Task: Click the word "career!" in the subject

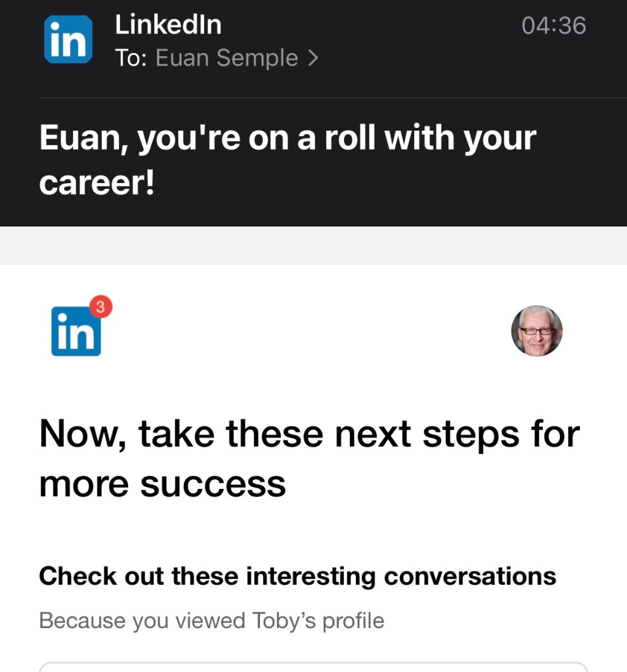Action: tap(97, 183)
